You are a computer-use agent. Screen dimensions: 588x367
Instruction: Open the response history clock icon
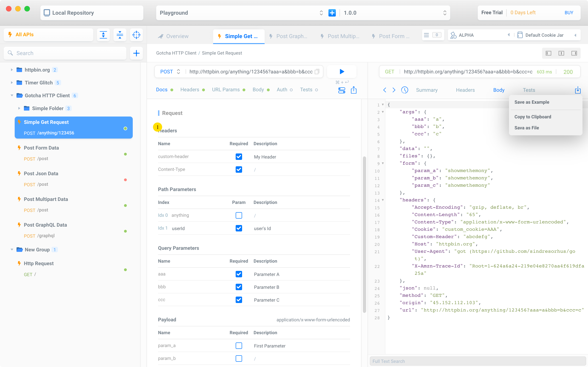[404, 90]
